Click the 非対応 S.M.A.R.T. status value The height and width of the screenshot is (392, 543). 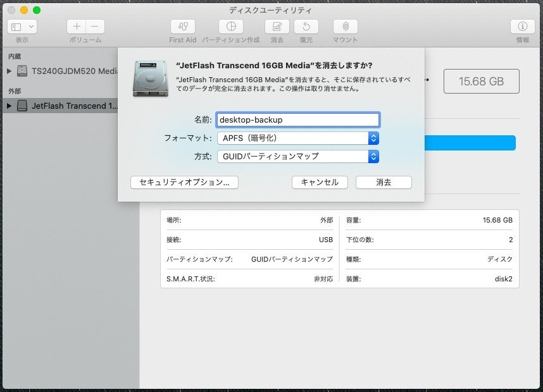tap(323, 279)
